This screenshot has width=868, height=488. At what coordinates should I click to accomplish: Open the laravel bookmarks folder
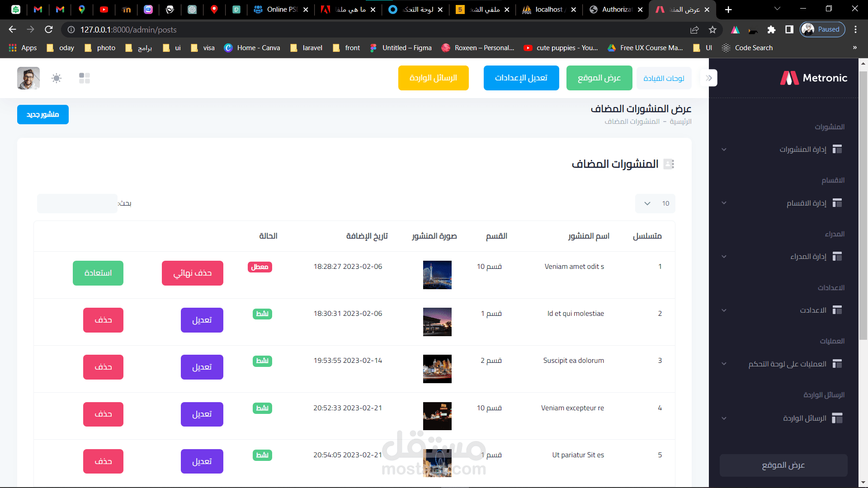click(307, 47)
